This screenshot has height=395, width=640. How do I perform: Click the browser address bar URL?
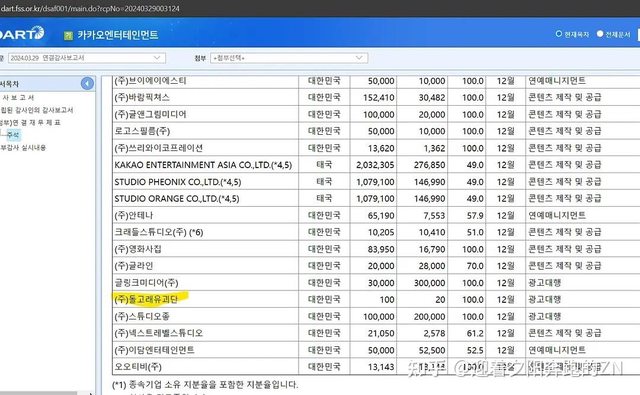[90, 8]
